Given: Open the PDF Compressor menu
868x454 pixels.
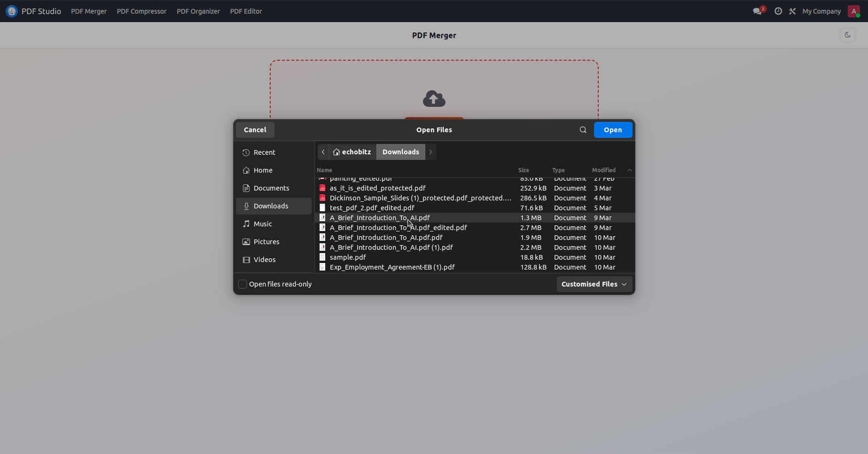Looking at the screenshot, I should click(141, 11).
